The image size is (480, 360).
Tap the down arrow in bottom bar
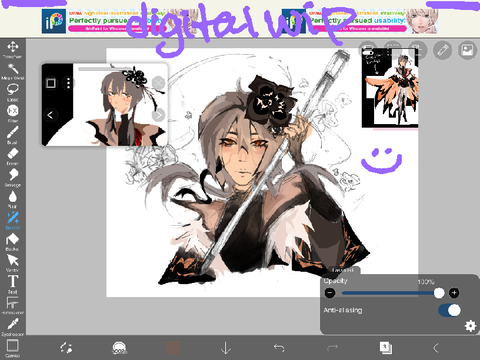tap(226, 348)
